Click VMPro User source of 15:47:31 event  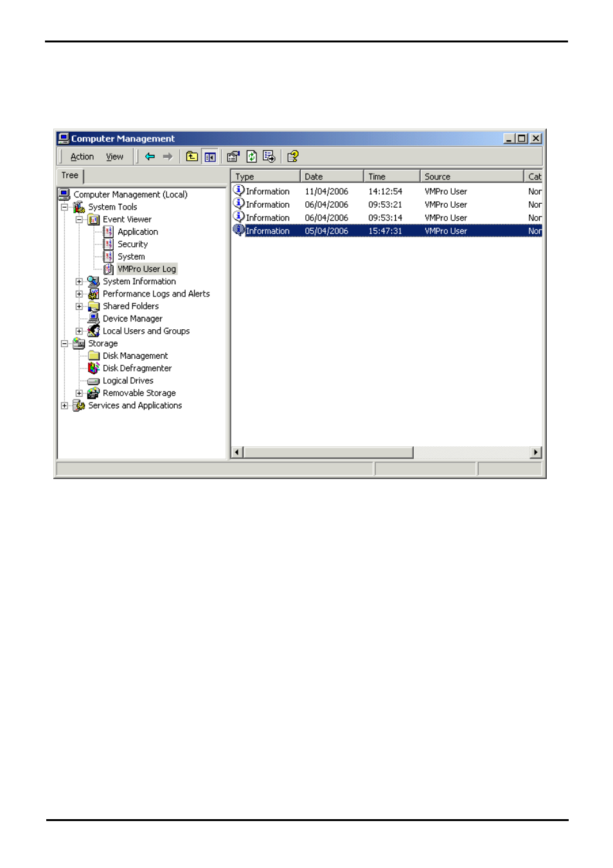446,231
